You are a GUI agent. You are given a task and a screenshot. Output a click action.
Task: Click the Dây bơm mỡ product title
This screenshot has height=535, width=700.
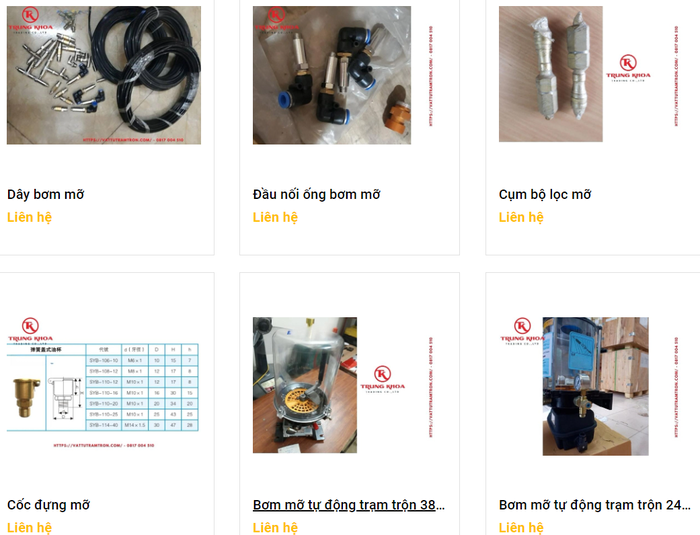(46, 194)
